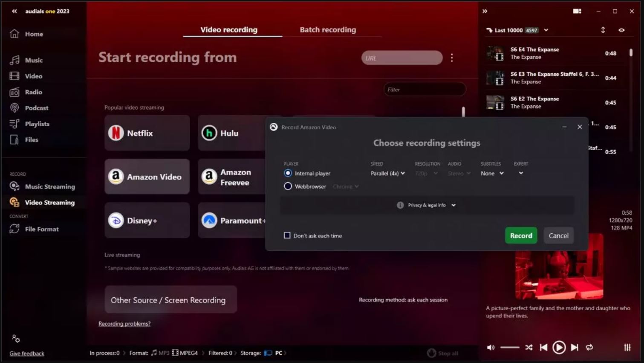Open the File Format converter
Image resolution: width=644 pixels, height=363 pixels.
point(42,229)
